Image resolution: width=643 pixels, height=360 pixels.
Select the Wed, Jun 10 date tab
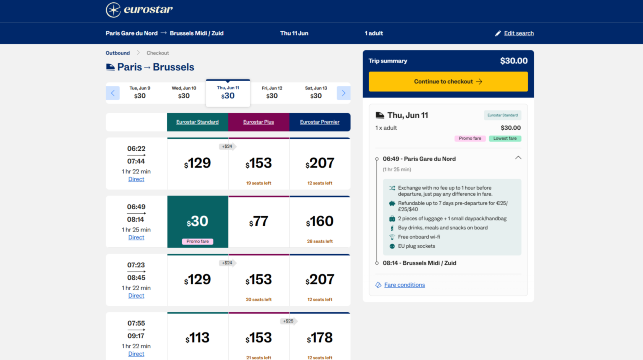tap(184, 93)
